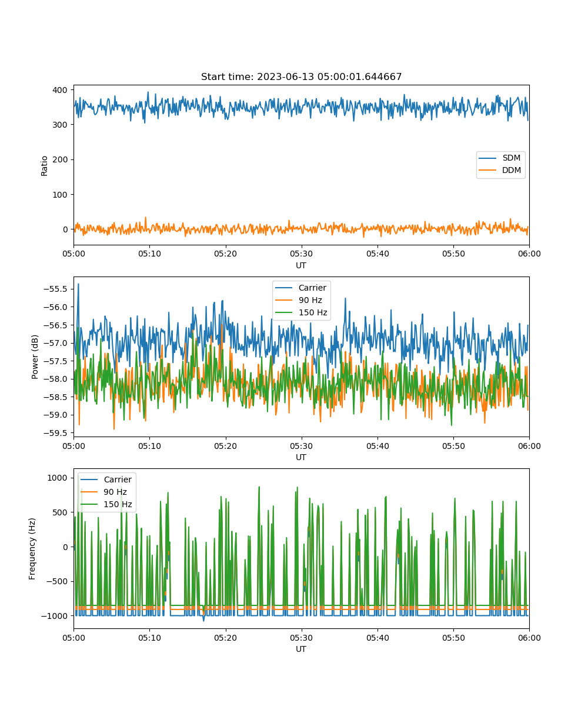Image resolution: width=588 pixels, height=706 pixels.
Task: Click the −56.0 tick on the Power axis
Action: click(56, 307)
